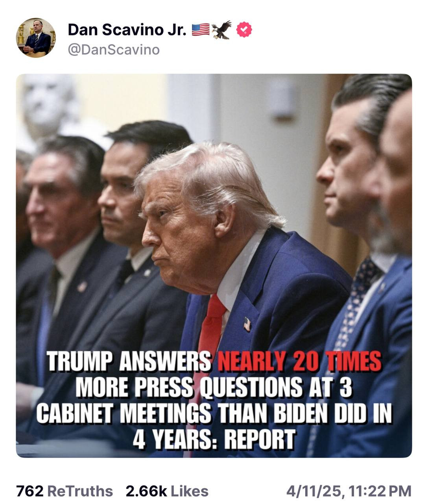Image resolution: width=428 pixels, height=504 pixels.
Task: Click the 4/11/25 post date
Action: (x=314, y=491)
